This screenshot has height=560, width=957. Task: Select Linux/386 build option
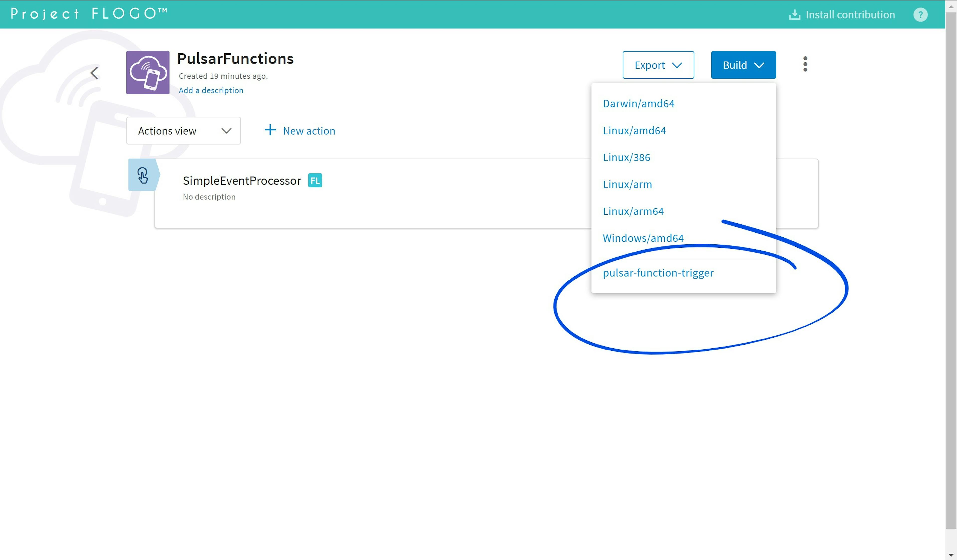pos(626,157)
